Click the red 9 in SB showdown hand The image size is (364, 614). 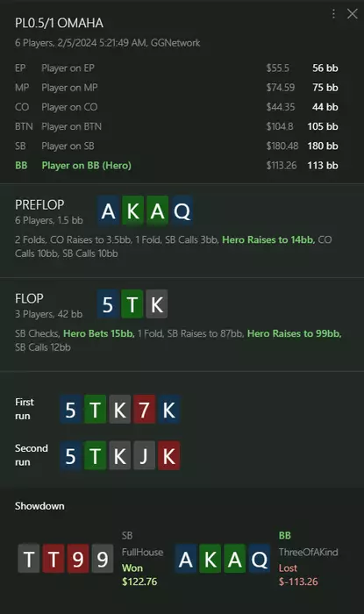click(78, 559)
